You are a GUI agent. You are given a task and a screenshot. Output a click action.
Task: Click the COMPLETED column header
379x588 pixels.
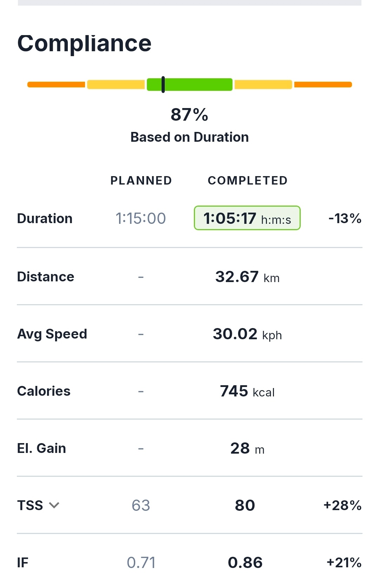pos(248,181)
